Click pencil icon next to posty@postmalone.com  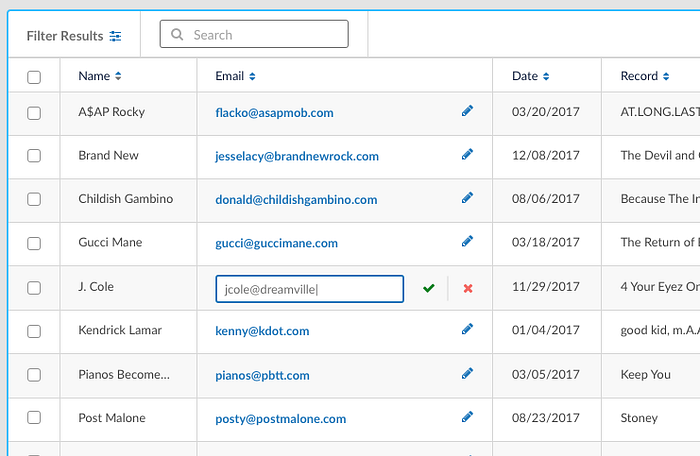click(x=467, y=417)
